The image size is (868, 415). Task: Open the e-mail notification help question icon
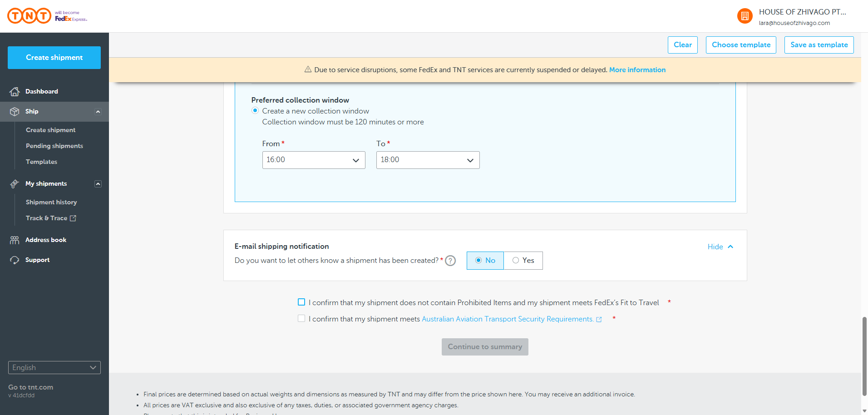pyautogui.click(x=450, y=261)
